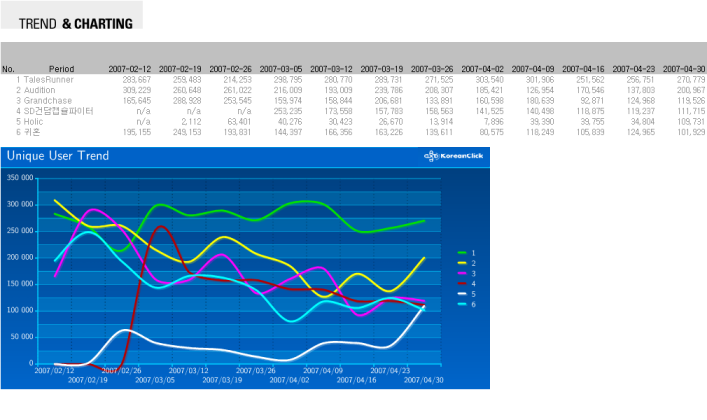
Task: Click the 250 000 y-axis label
Action: [20, 231]
